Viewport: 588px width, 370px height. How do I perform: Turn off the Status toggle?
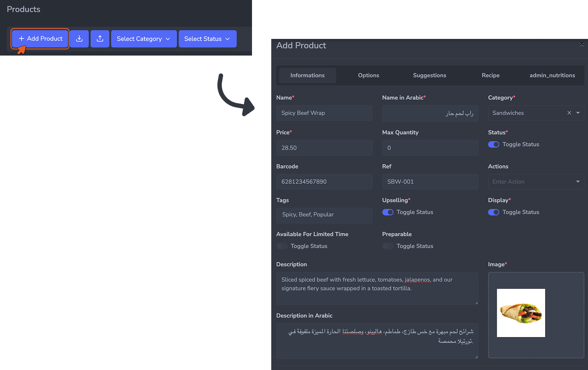493,144
